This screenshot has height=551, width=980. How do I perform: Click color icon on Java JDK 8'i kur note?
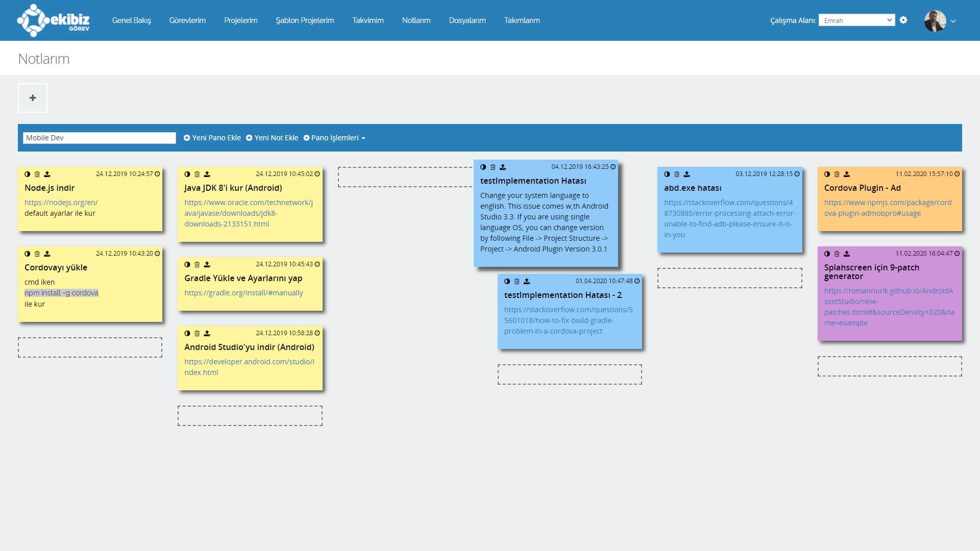tap(187, 174)
